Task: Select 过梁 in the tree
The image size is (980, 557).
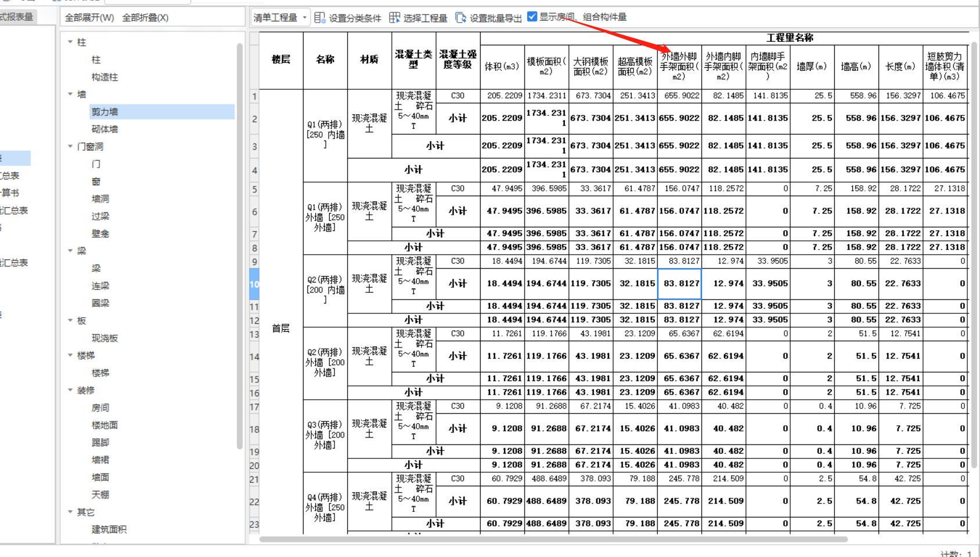Action: 100,216
